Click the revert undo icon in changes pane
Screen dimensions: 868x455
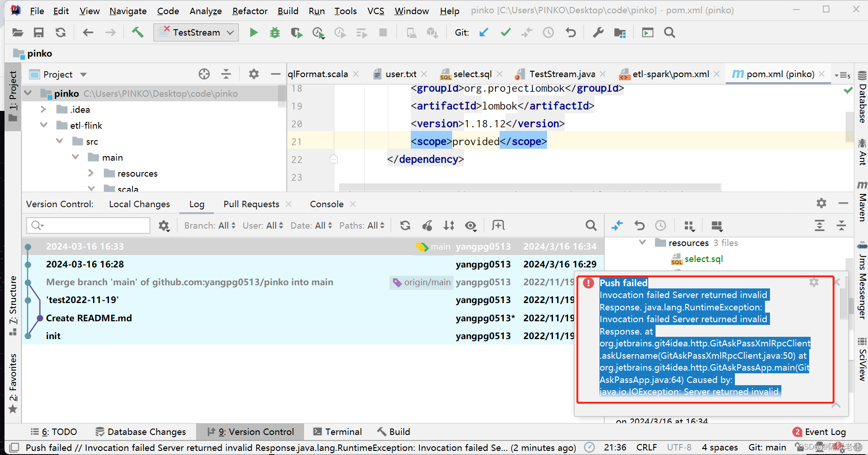point(639,225)
